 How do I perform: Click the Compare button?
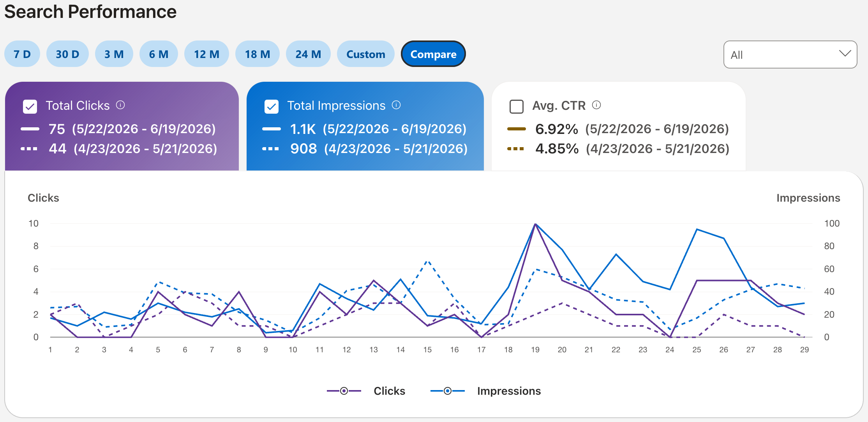433,54
